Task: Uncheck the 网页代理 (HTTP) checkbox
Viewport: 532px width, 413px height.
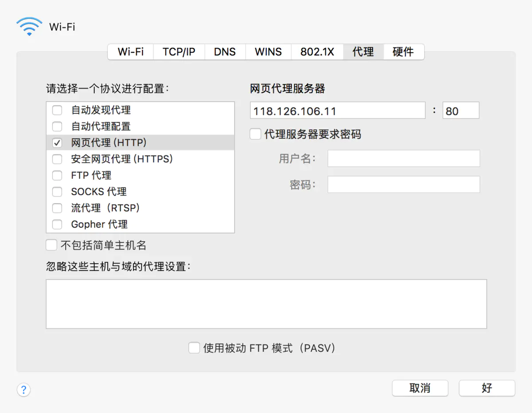Action: click(57, 143)
